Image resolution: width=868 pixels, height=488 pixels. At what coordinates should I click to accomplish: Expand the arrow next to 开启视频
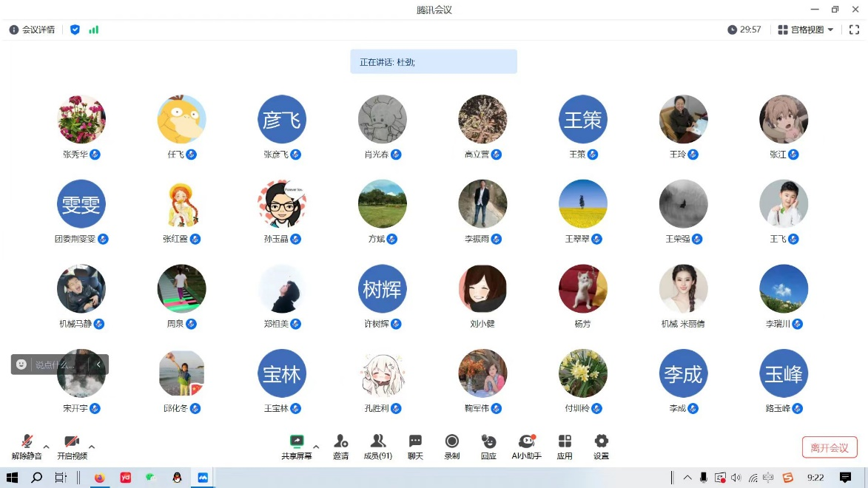tap(92, 447)
